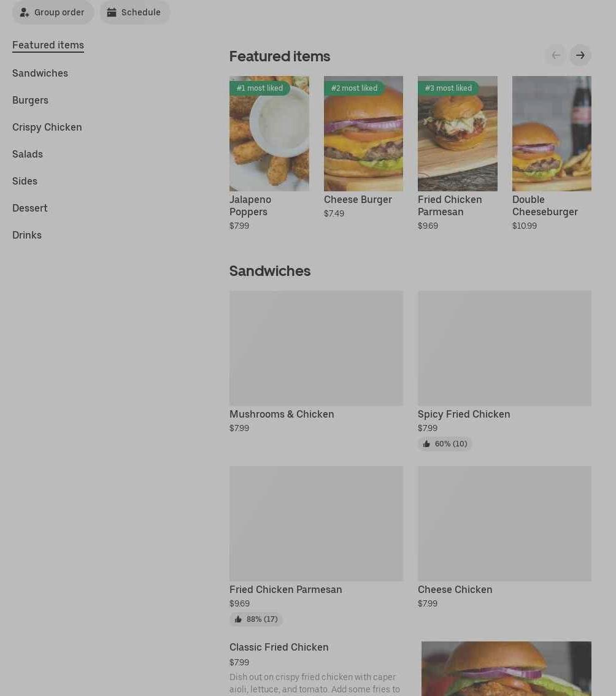Click the group order person icon
Image resolution: width=616 pixels, height=696 pixels.
[25, 12]
